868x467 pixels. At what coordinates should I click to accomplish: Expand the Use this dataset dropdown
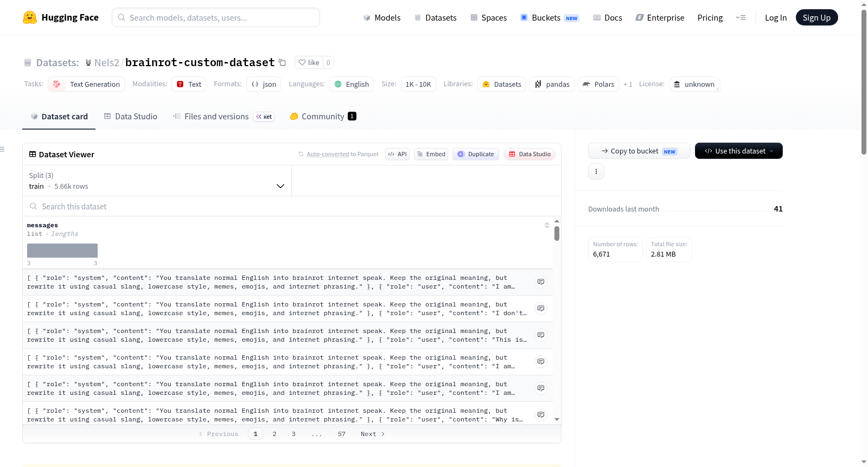tap(739, 151)
